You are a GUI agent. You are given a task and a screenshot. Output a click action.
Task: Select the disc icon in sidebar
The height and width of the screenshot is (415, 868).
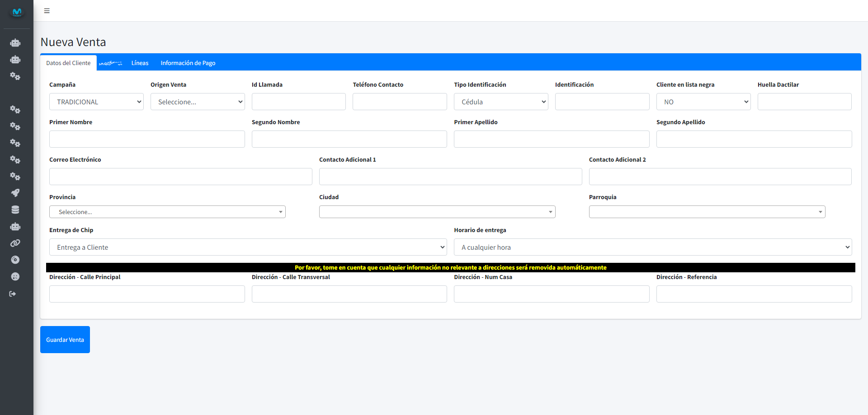tap(15, 260)
